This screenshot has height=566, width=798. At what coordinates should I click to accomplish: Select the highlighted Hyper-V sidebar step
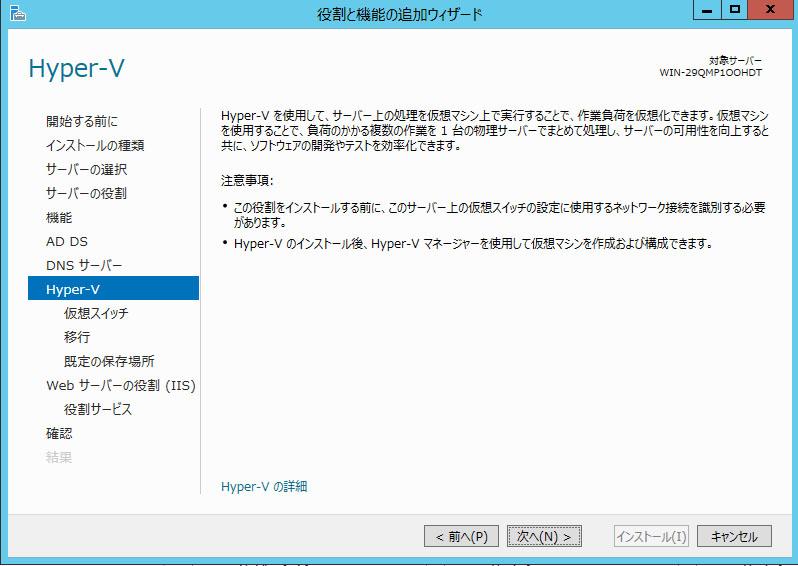pos(113,289)
